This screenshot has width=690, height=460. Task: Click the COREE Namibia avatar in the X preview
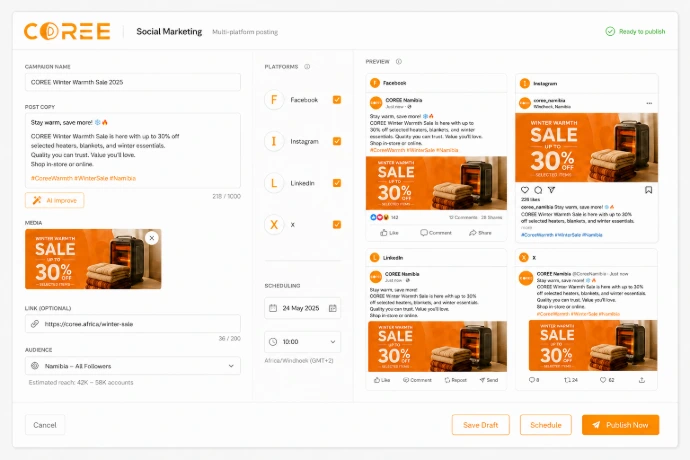526,278
